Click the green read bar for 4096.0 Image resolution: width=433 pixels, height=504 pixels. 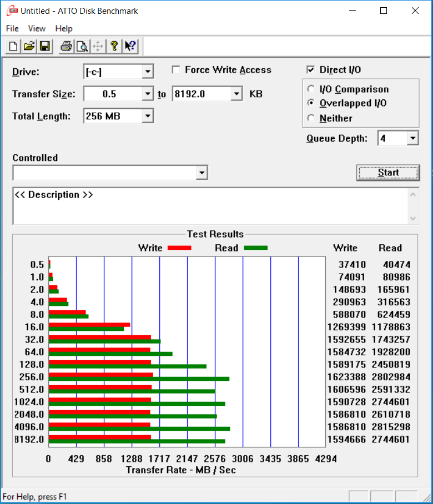tap(139, 429)
